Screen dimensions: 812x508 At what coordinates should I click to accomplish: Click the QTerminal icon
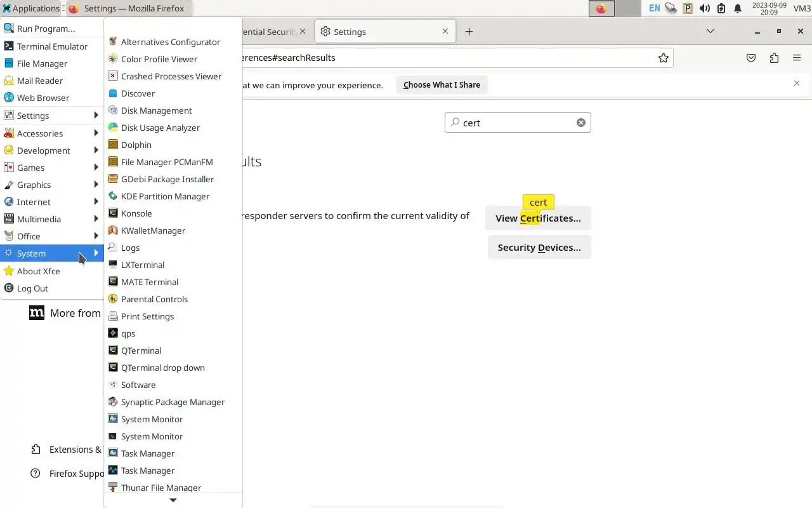tap(113, 351)
